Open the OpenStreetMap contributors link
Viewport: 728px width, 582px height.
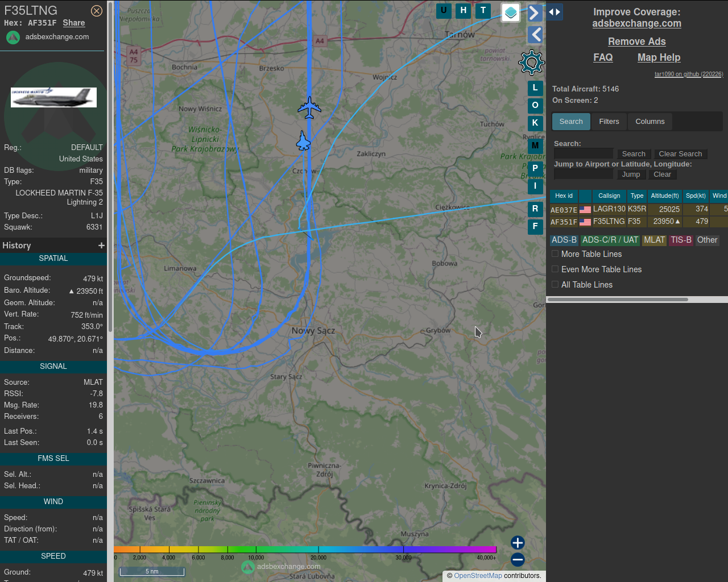click(x=478, y=576)
